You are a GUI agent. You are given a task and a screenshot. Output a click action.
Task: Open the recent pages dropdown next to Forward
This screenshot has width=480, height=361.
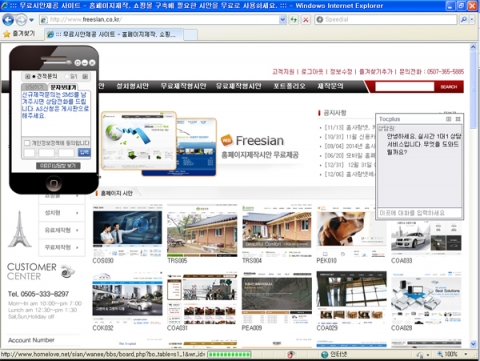coord(32,20)
